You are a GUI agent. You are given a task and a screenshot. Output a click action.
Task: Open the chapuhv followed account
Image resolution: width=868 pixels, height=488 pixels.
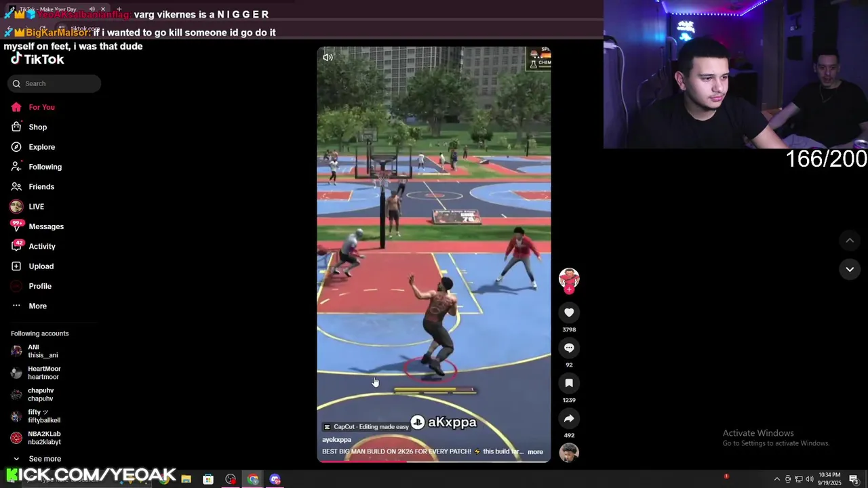[x=33, y=394]
